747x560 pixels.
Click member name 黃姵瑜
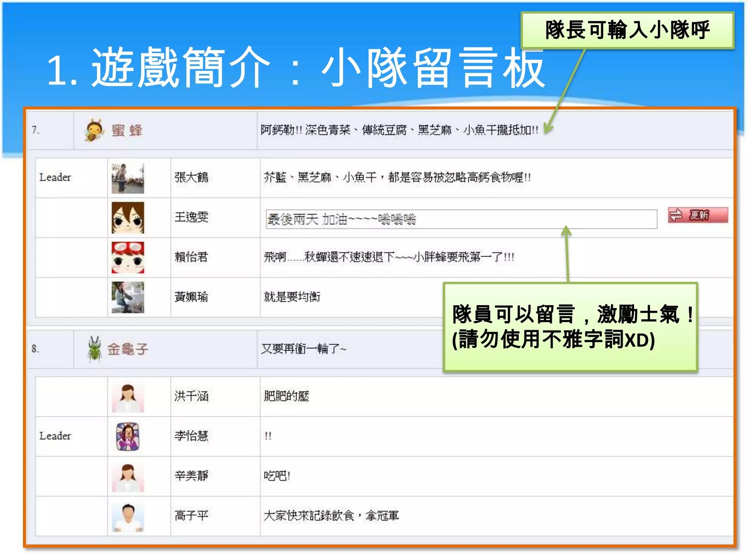click(191, 297)
